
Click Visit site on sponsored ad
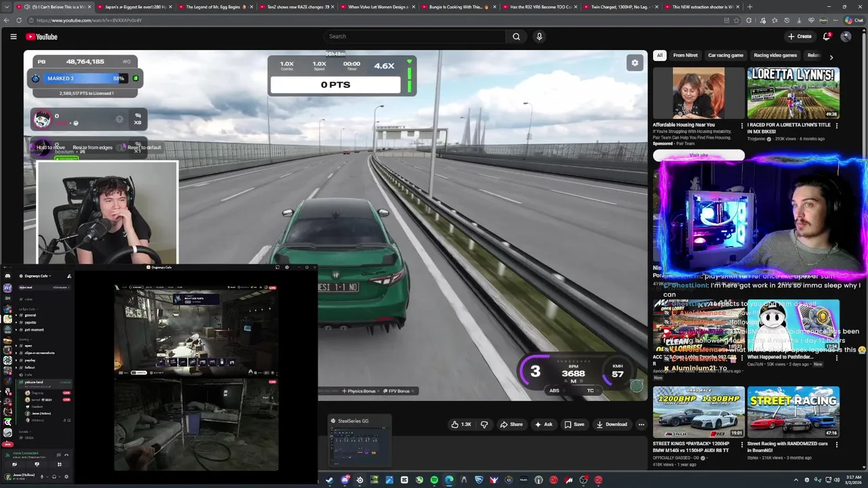pos(698,155)
